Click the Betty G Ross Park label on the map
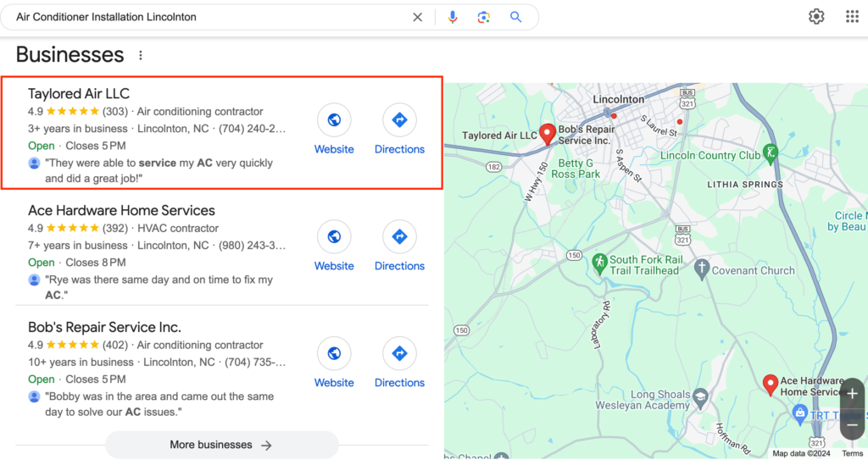 (x=576, y=169)
